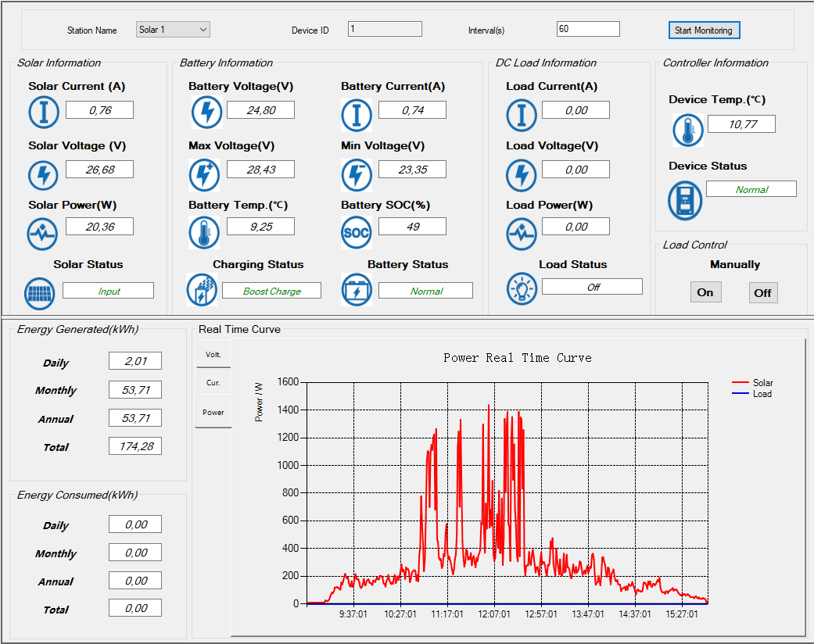Click the Device Temp thermometer icon

coord(688,130)
